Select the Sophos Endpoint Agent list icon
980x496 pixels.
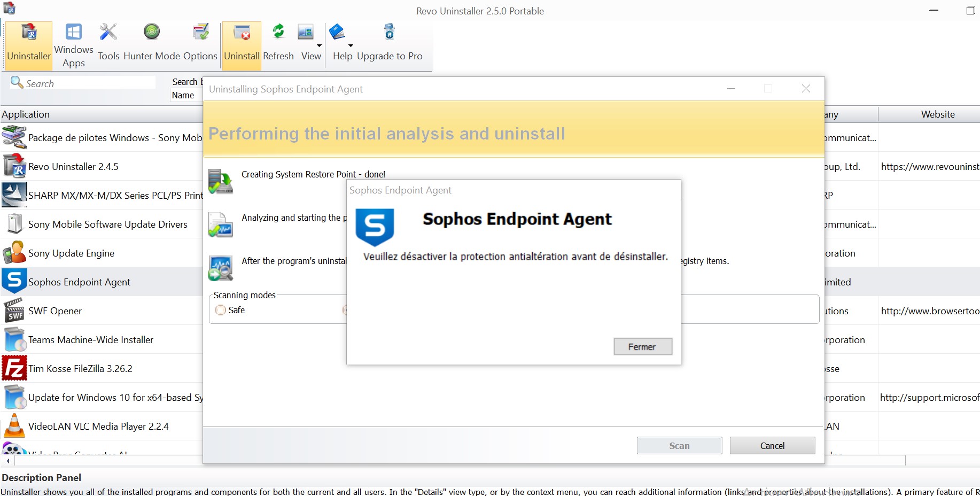[14, 282]
